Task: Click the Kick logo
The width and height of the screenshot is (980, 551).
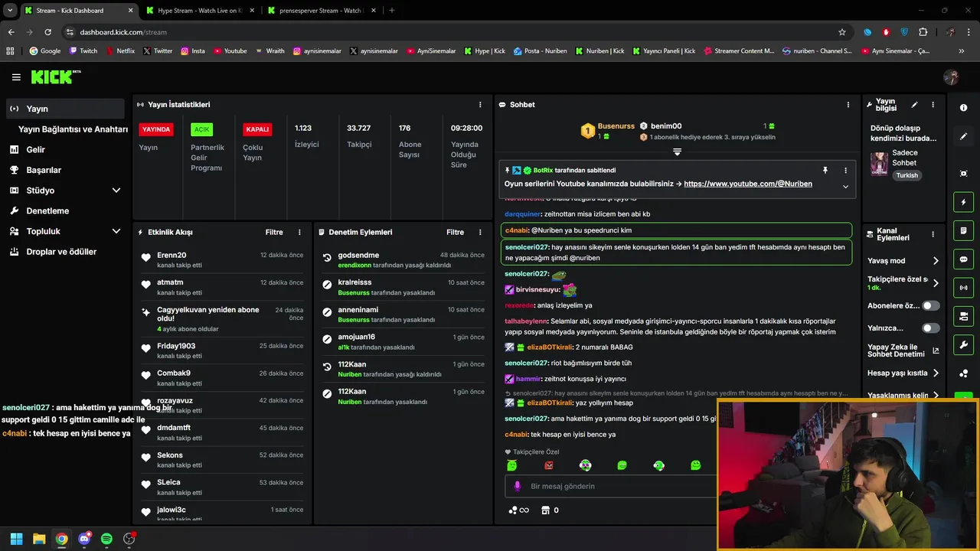Action: click(x=55, y=77)
